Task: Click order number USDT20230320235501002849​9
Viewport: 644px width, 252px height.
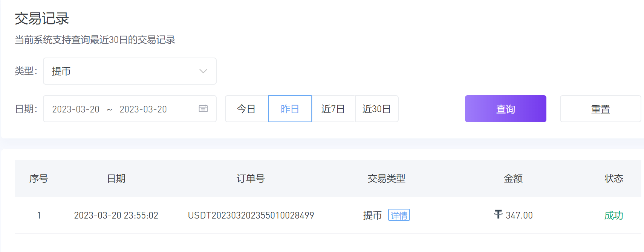Action: pyautogui.click(x=251, y=215)
